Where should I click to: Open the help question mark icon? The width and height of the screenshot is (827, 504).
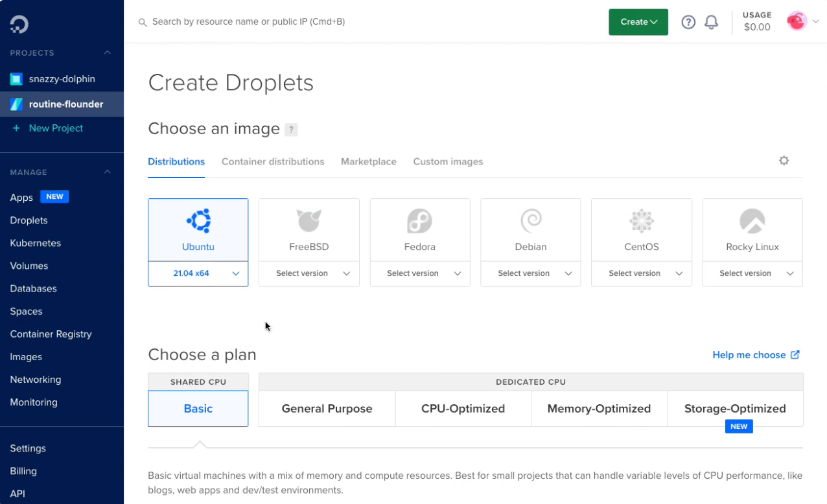(688, 22)
